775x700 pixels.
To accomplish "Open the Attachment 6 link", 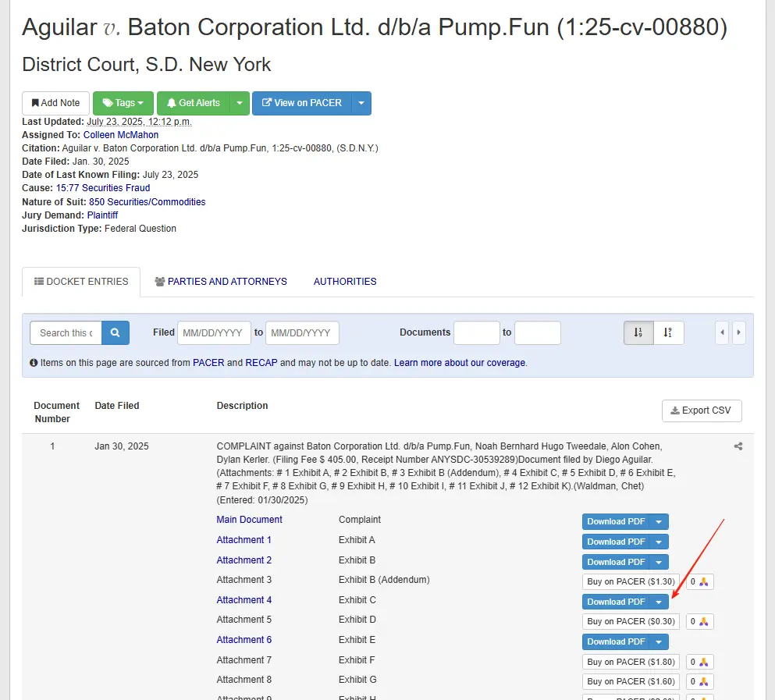I will tap(244, 640).
